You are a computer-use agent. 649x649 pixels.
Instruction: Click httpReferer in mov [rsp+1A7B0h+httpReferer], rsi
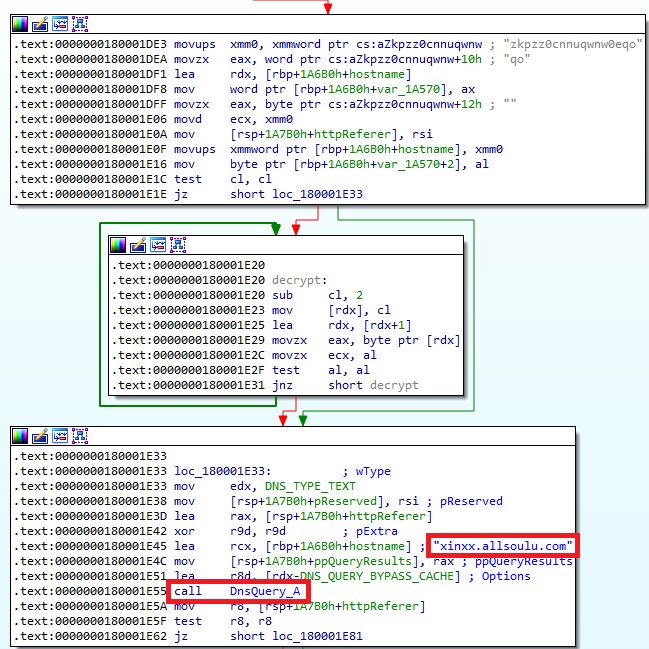tap(352, 134)
